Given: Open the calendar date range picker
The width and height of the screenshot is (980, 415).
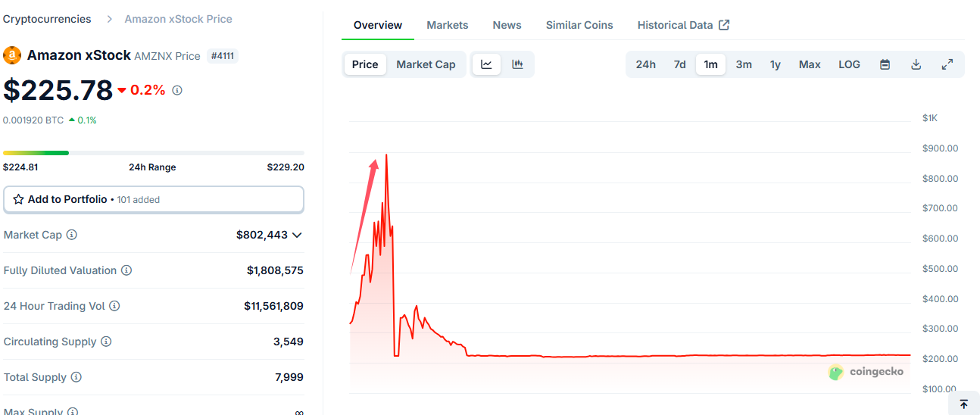Looking at the screenshot, I should pos(885,64).
